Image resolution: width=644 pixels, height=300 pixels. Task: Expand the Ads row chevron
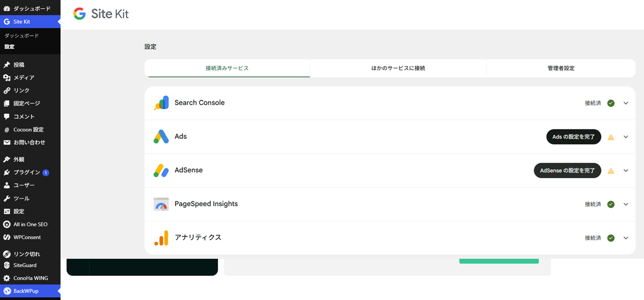626,137
